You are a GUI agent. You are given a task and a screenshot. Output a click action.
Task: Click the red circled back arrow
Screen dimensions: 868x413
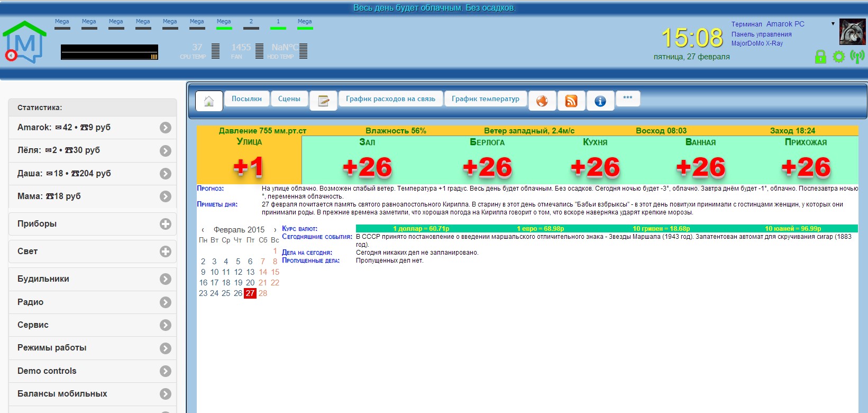(x=11, y=55)
